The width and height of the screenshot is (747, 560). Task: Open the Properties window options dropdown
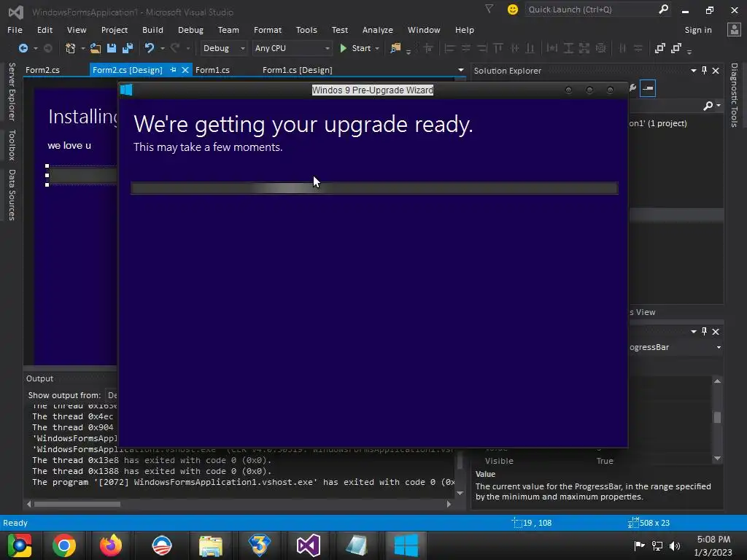(694, 332)
